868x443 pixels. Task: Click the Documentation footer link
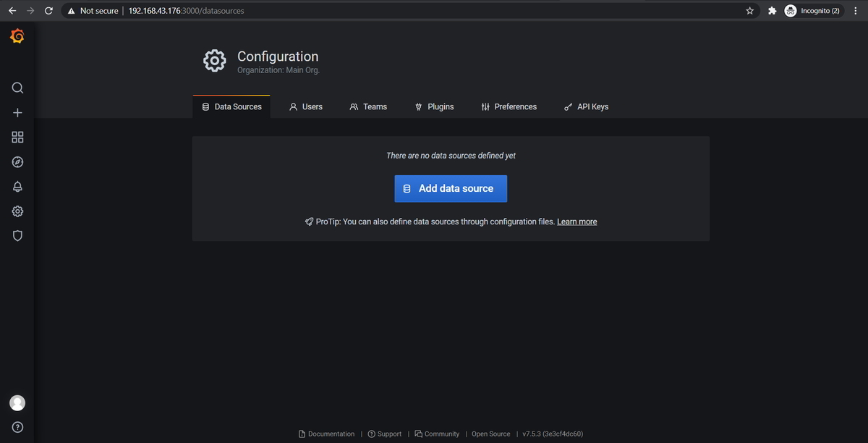(331, 434)
